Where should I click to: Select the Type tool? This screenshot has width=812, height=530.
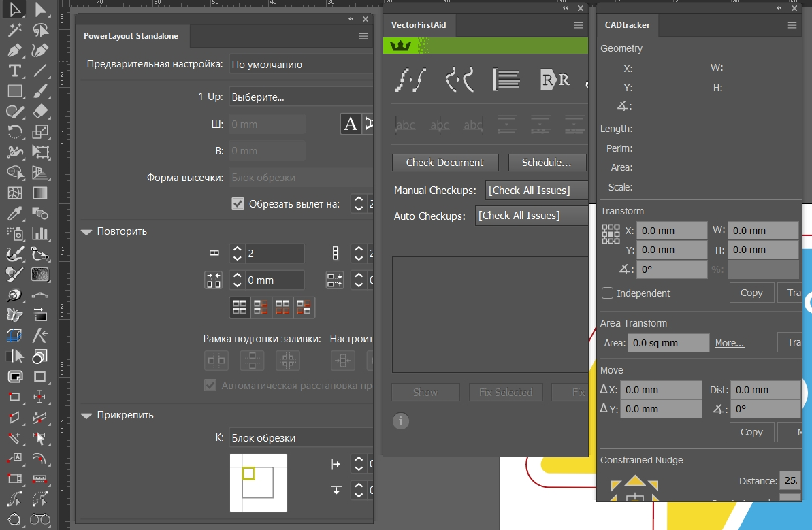click(x=14, y=71)
